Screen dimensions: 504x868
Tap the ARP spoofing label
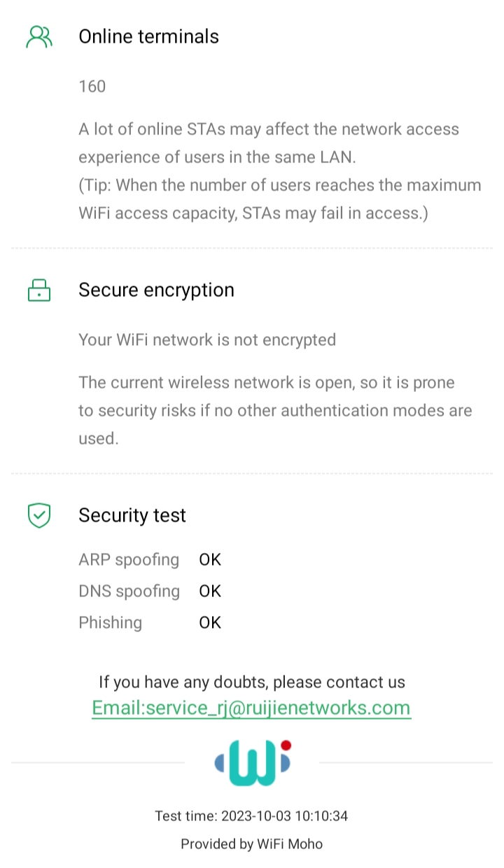129,560
